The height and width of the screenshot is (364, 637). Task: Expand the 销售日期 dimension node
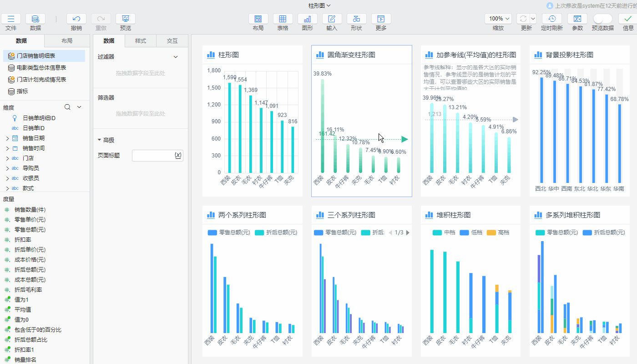(x=7, y=138)
